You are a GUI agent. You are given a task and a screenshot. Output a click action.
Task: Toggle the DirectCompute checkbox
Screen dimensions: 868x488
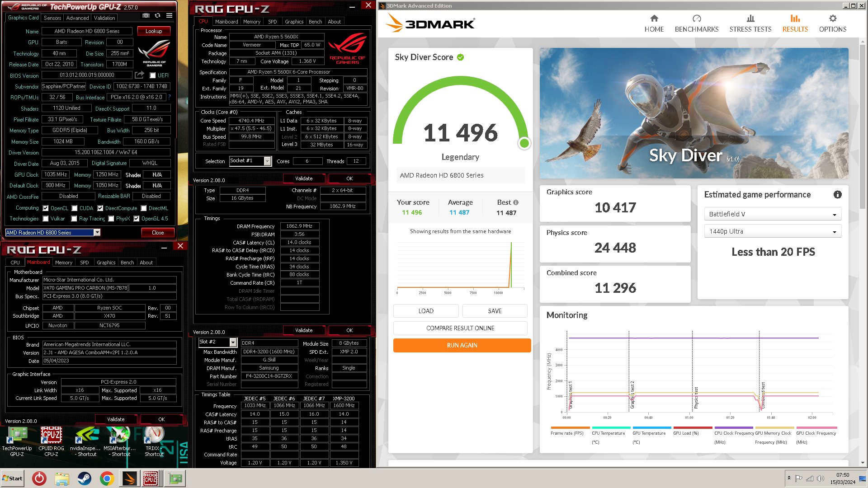coord(100,208)
